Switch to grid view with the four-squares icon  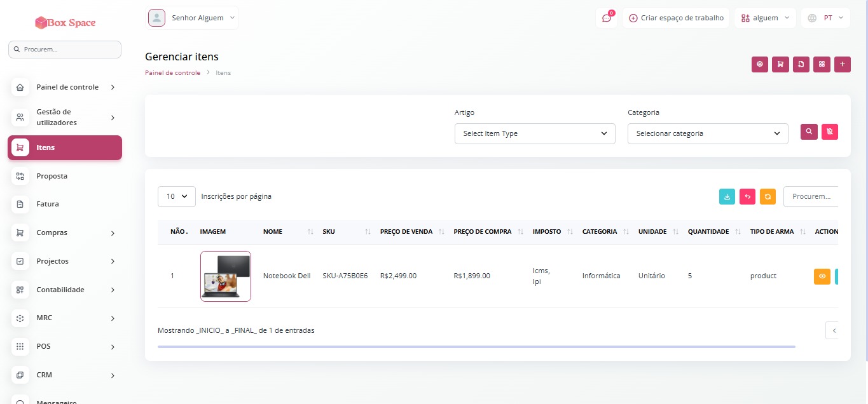tap(822, 64)
